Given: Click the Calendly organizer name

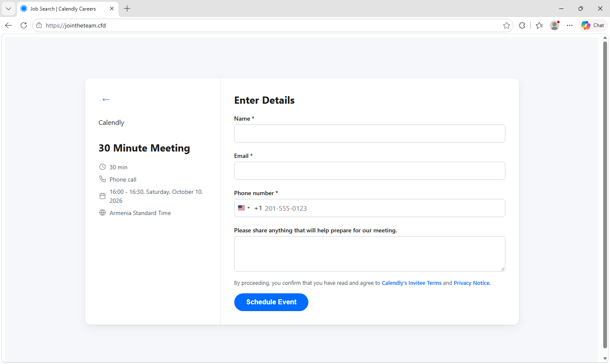Looking at the screenshot, I should click(111, 123).
